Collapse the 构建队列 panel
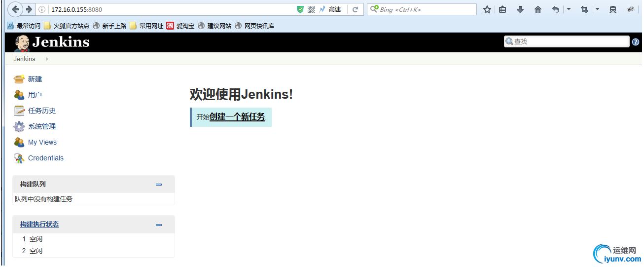The image size is (644, 267). (x=159, y=185)
